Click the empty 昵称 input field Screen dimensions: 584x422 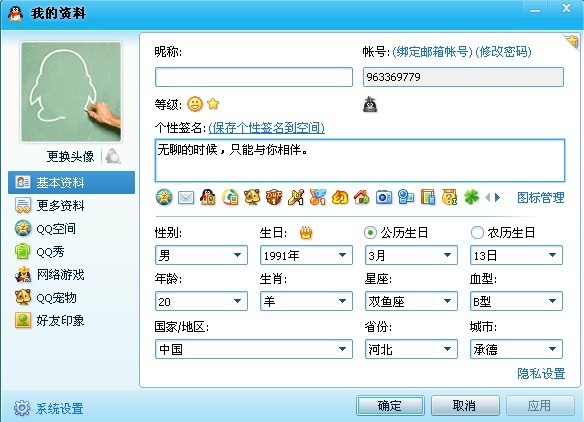coord(254,77)
